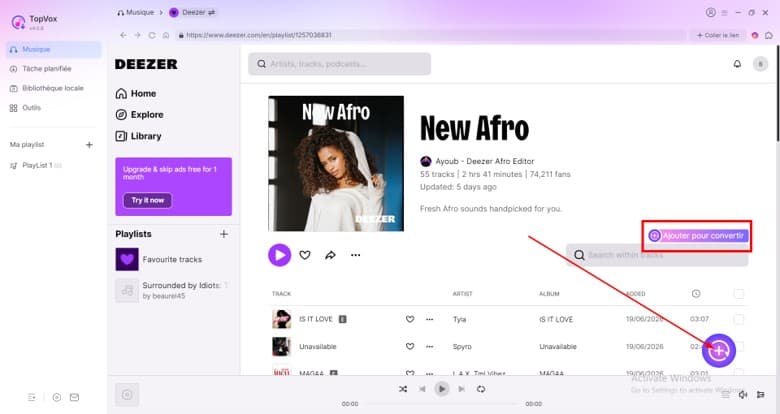Click the IS IT LOVE track cover
780x414 pixels.
pyautogui.click(x=281, y=319)
